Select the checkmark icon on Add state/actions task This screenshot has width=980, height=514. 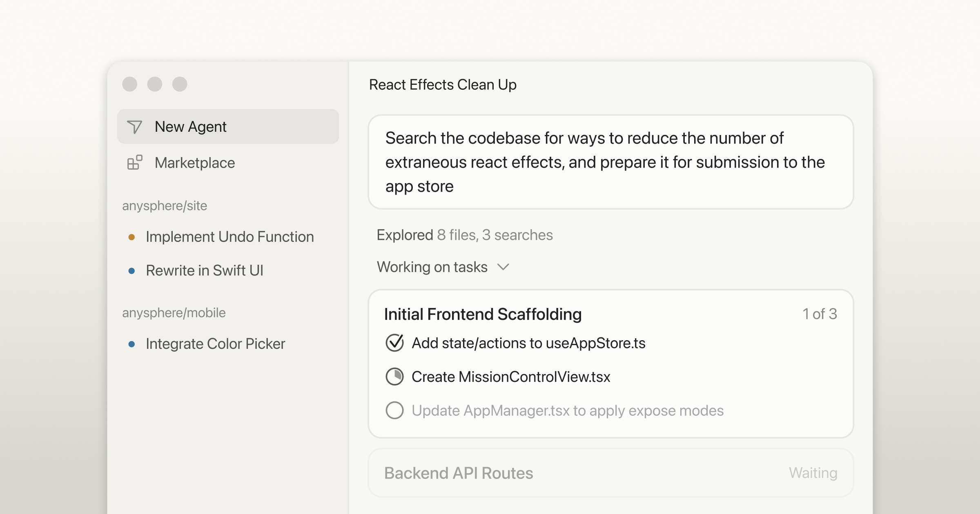[394, 343]
